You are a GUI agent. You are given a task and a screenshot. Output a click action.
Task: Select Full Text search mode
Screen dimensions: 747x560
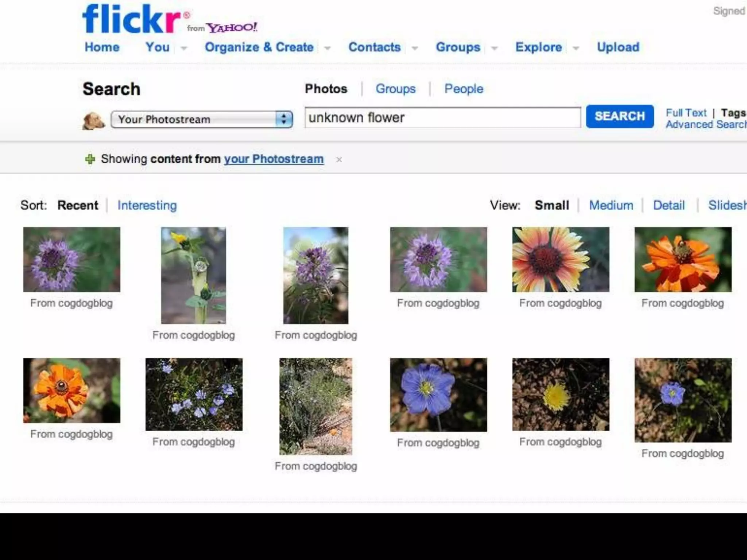(x=686, y=113)
